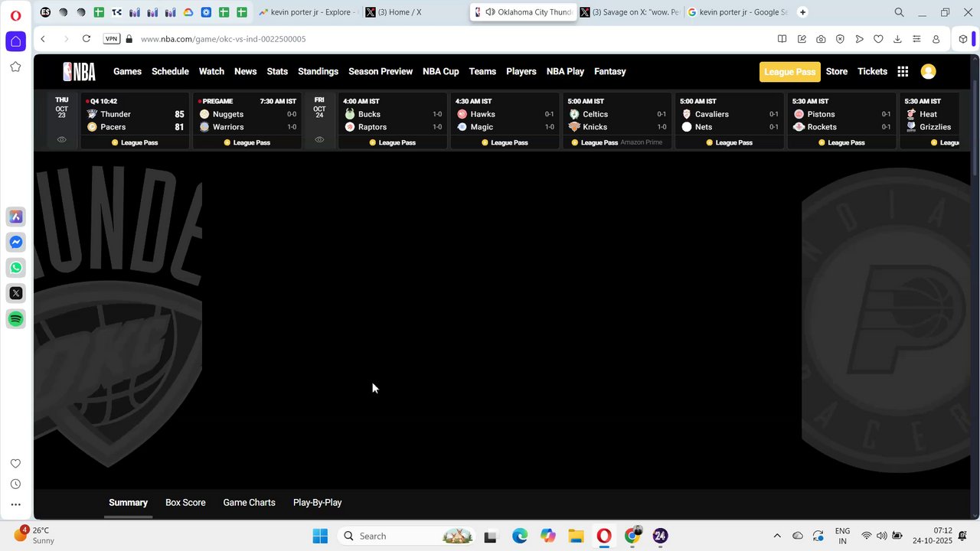Open Spotify in the Opera sidebar
Viewport: 980px width, 551px height.
(x=15, y=318)
